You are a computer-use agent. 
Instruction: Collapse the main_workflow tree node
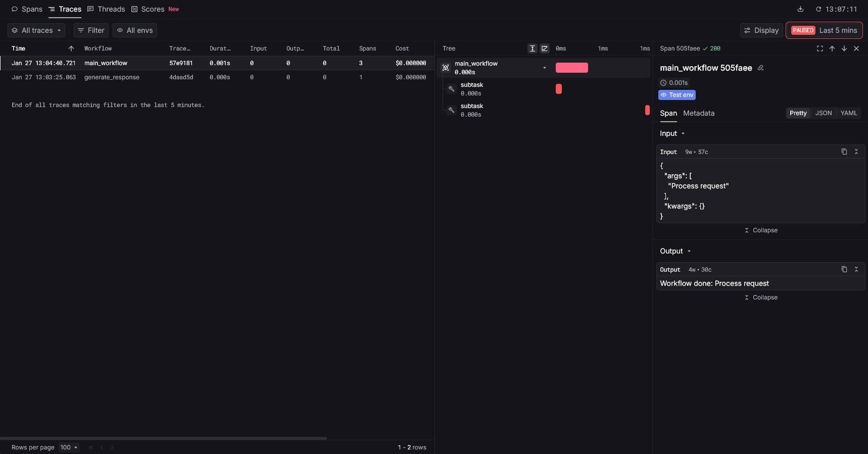544,68
